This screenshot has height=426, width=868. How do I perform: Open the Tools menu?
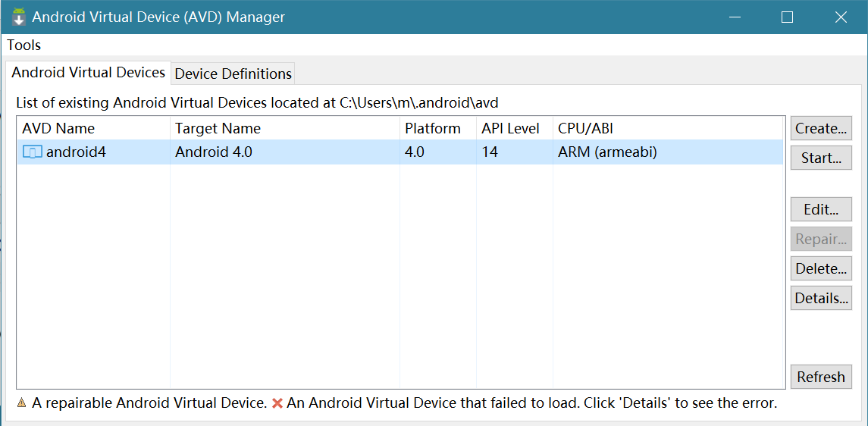(x=24, y=45)
